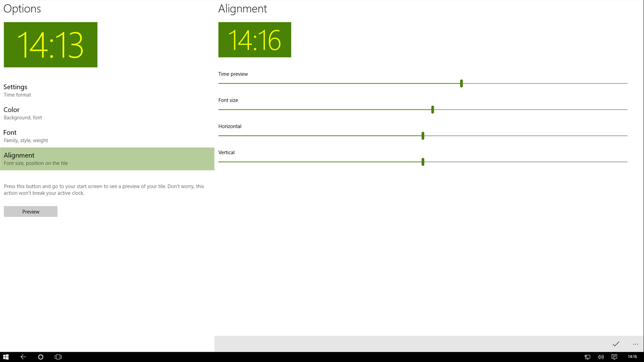Click the Time preview slider handle
This screenshot has width=644, height=362.
(461, 83)
